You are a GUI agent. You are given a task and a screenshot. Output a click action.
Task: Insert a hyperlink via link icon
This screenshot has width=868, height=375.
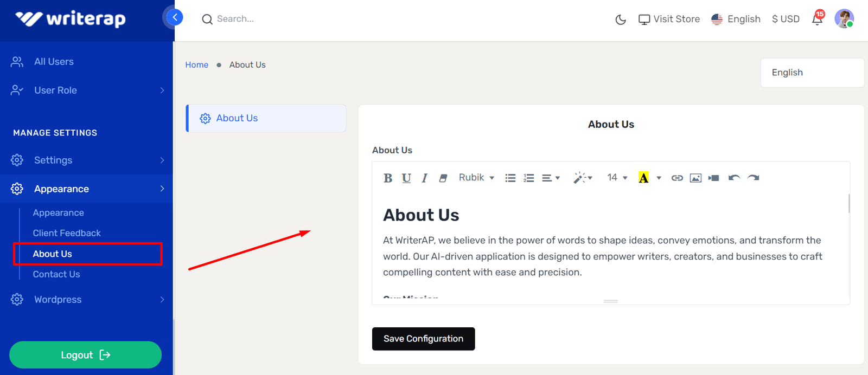[677, 178]
